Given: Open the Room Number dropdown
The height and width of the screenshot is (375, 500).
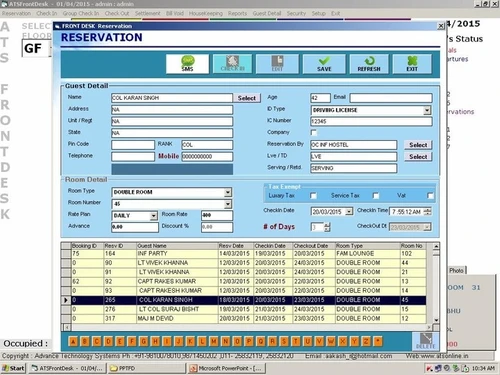Looking at the screenshot, I should pyautogui.click(x=228, y=204).
